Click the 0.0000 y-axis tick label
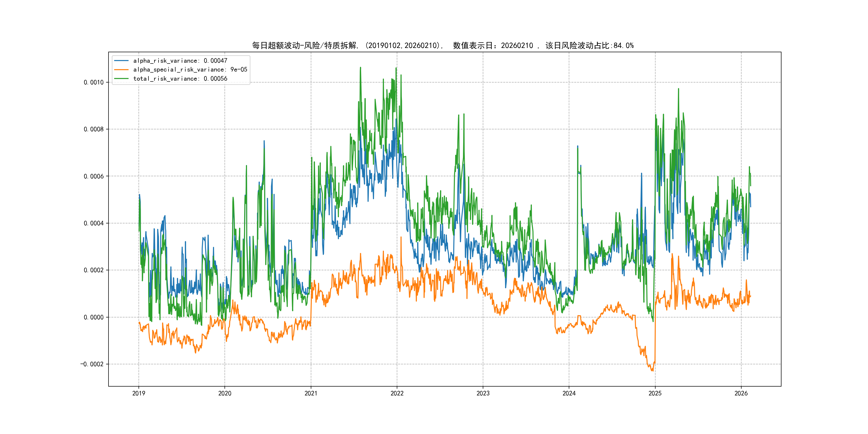 coord(94,317)
